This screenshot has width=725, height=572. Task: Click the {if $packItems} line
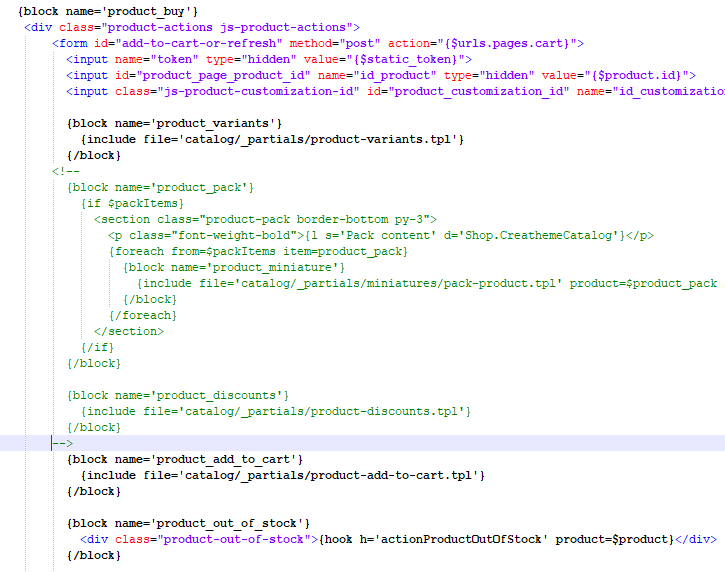pos(132,203)
